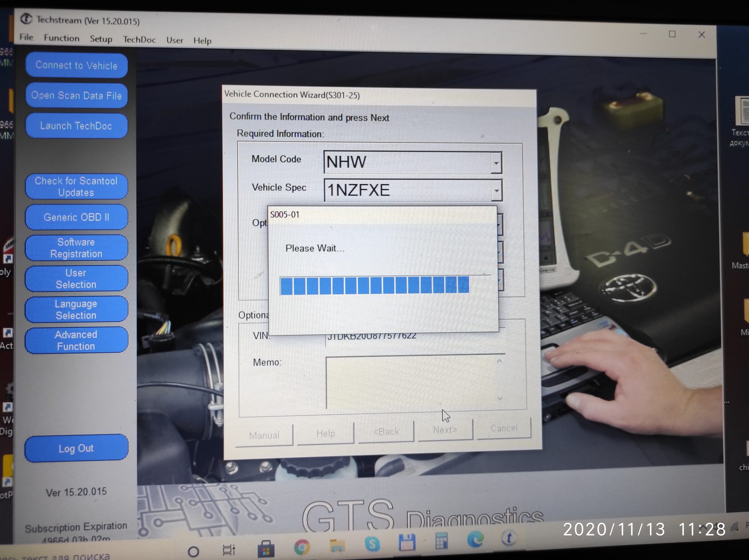749x560 pixels.
Task: Open Skype from taskbar
Action: [372, 544]
